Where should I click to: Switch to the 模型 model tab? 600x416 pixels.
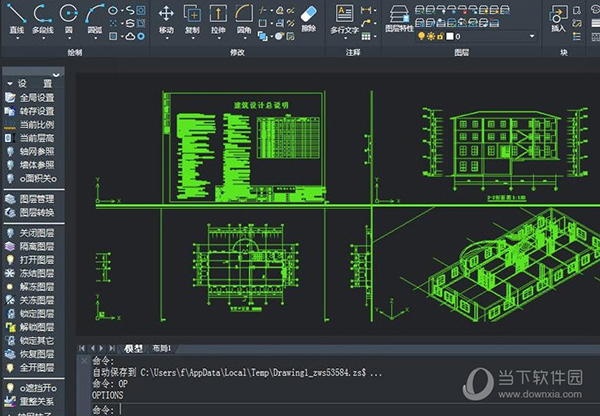pyautogui.click(x=134, y=349)
